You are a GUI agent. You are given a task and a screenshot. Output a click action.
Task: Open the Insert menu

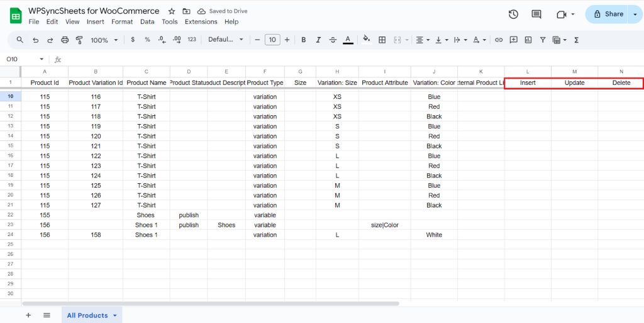(x=96, y=22)
